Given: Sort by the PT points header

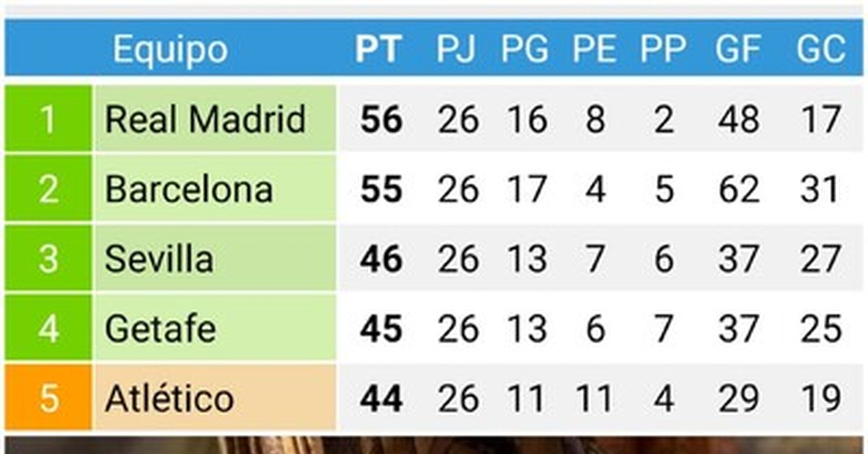Looking at the screenshot, I should (378, 48).
